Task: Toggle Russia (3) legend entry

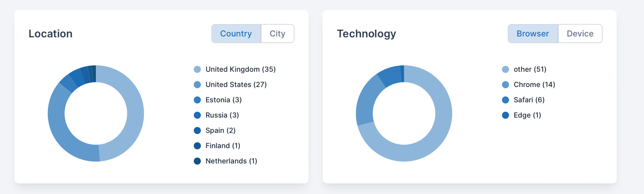Action: coord(222,115)
